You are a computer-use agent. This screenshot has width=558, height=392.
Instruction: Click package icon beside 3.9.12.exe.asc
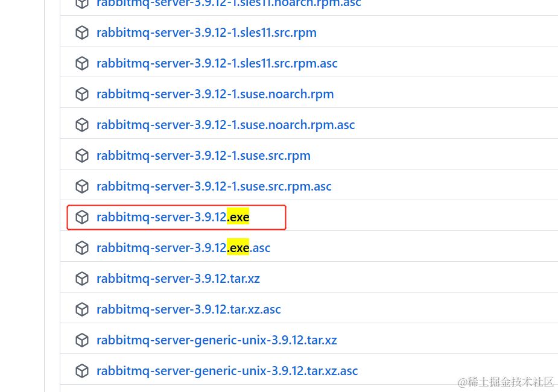coord(82,248)
